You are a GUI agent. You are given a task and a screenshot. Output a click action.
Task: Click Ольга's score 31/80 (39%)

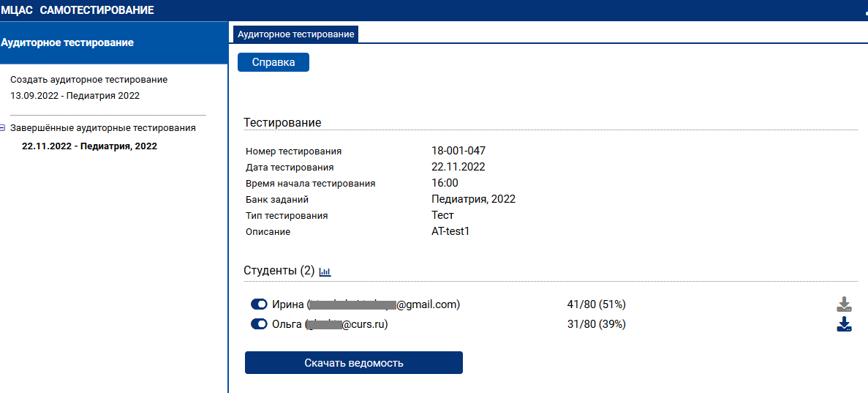[x=596, y=324]
